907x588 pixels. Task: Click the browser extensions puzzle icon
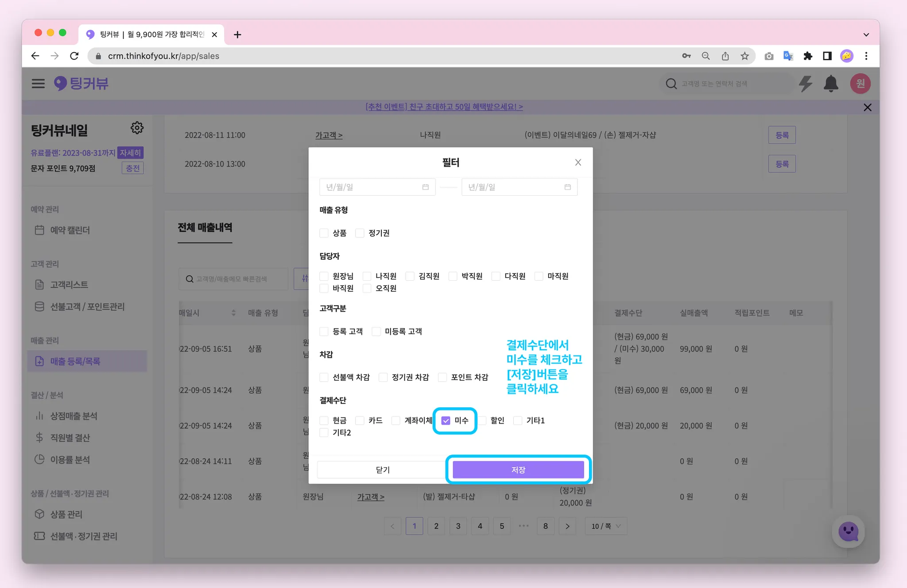[x=808, y=56]
